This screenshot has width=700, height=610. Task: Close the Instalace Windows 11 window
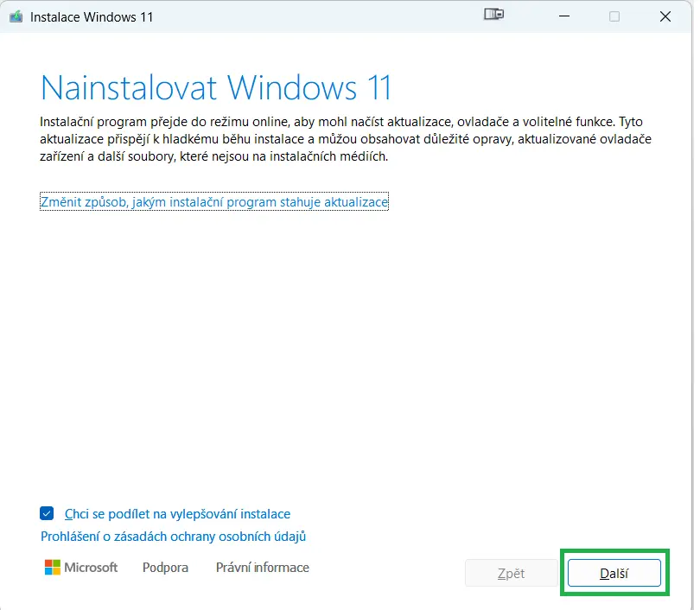tap(665, 16)
